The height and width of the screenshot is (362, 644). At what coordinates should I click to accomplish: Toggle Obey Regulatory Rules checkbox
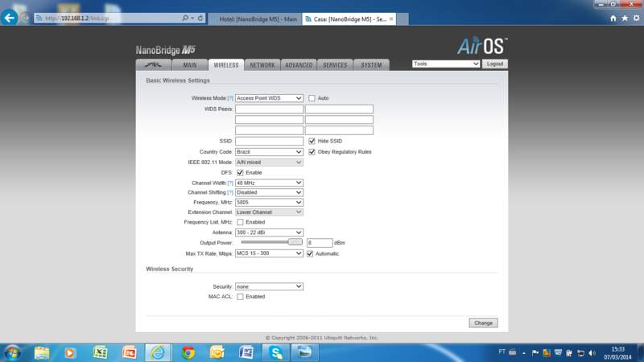tap(312, 152)
